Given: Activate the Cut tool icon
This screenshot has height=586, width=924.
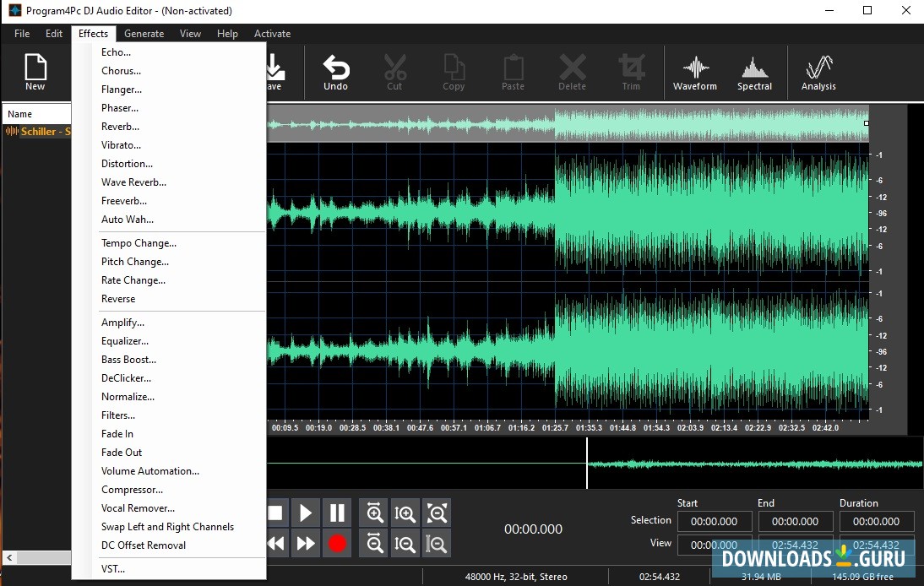Looking at the screenshot, I should tap(394, 72).
